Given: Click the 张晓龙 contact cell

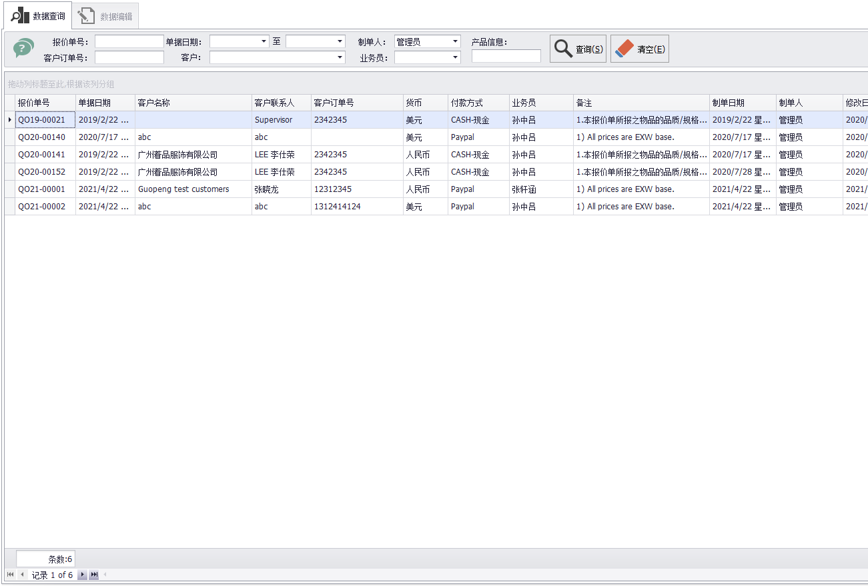Looking at the screenshot, I should [282, 189].
